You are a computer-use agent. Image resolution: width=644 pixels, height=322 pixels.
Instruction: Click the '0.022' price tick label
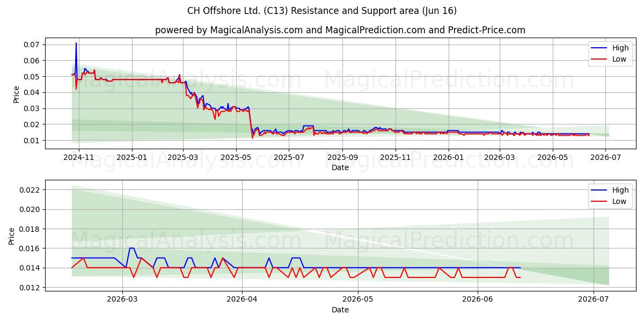(31, 190)
